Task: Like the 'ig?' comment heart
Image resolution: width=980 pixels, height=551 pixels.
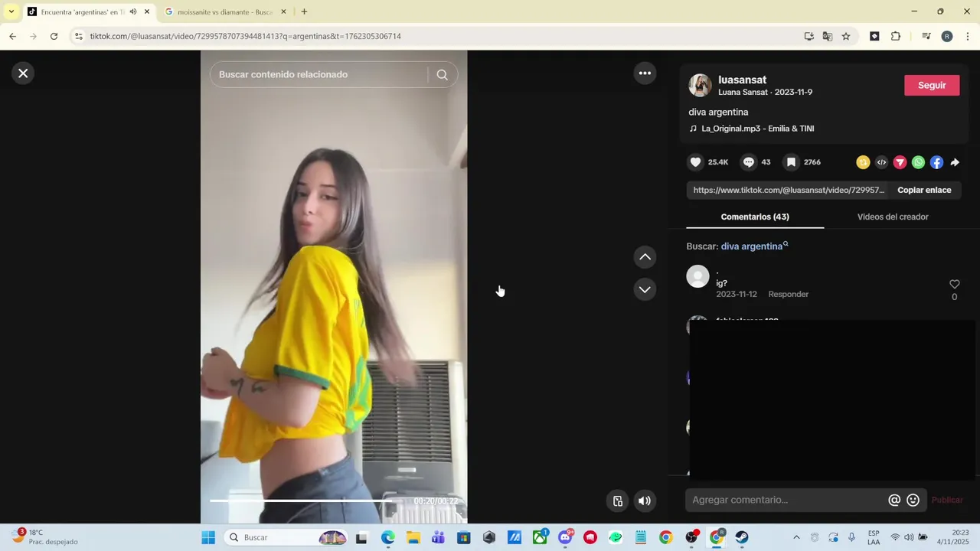Action: [954, 284]
